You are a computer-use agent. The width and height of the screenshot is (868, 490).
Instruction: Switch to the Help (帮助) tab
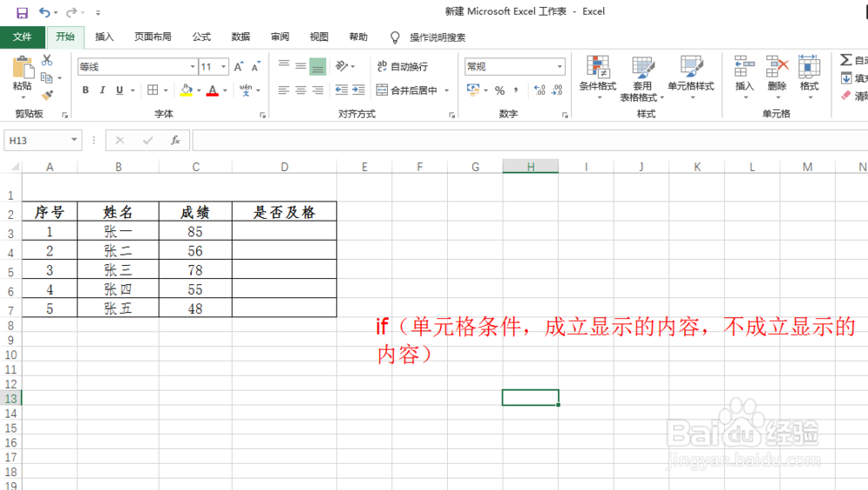coord(358,36)
